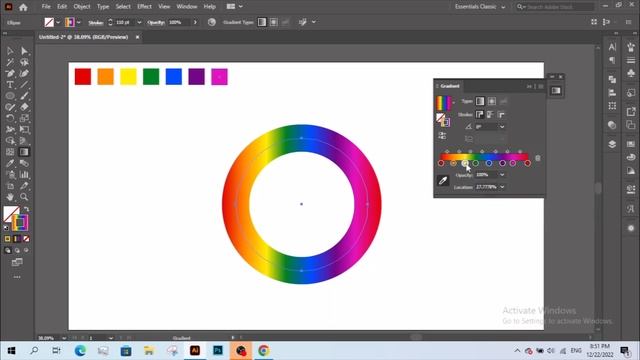
Task: Open the arrange documents dropdown
Action: 235,7
